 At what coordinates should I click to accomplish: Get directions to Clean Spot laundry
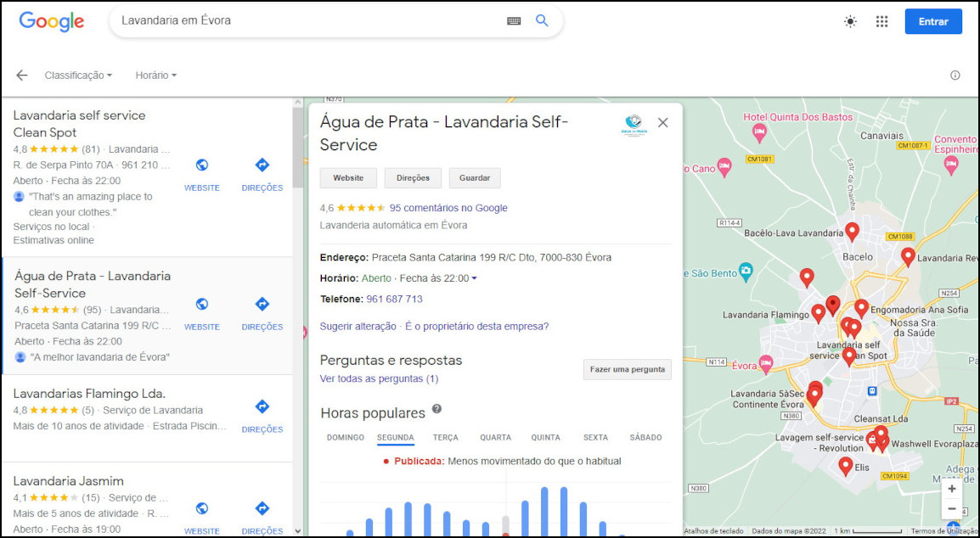(x=262, y=165)
